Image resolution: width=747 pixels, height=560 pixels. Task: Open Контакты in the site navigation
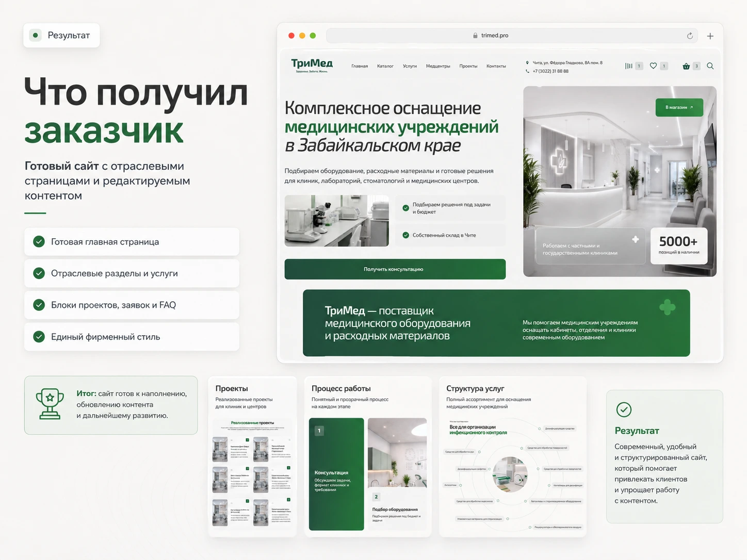pos(496,66)
